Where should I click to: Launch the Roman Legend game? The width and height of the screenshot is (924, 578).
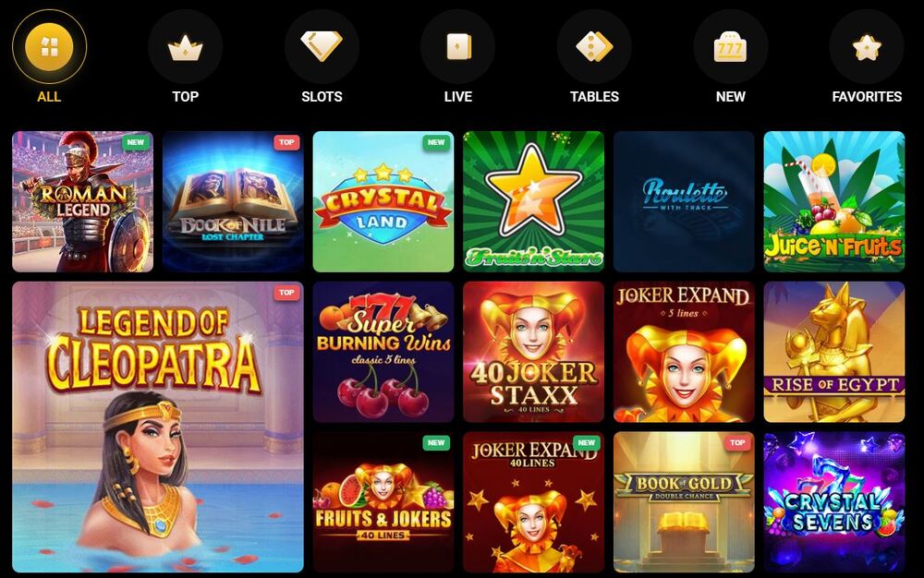tap(82, 201)
